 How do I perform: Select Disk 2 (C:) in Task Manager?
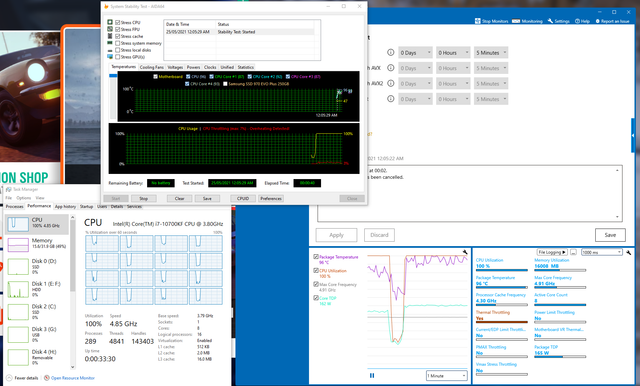click(38, 312)
